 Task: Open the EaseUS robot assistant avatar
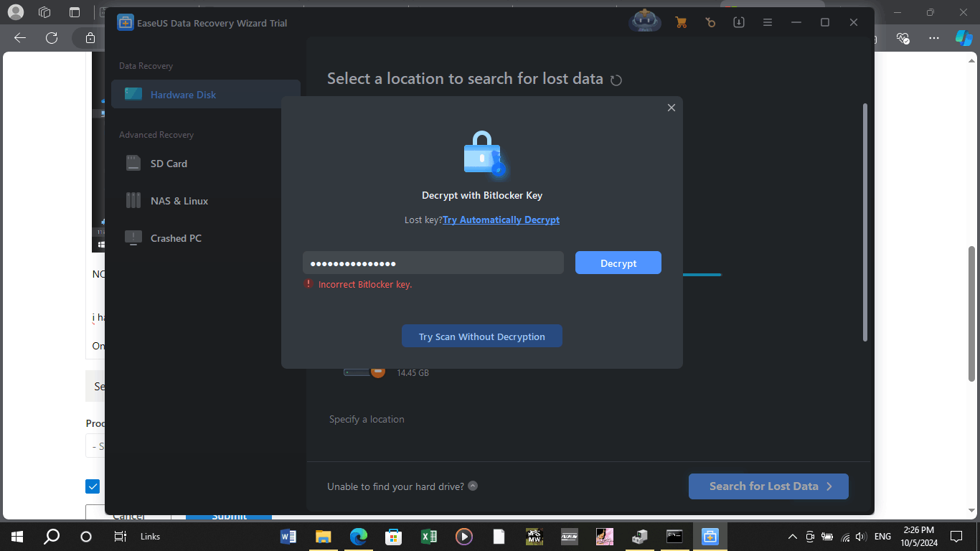[644, 22]
